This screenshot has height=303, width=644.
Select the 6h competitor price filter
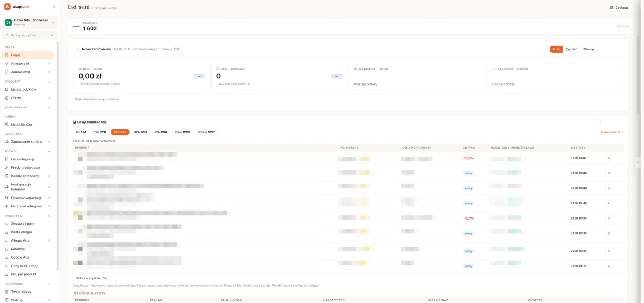[81, 132]
